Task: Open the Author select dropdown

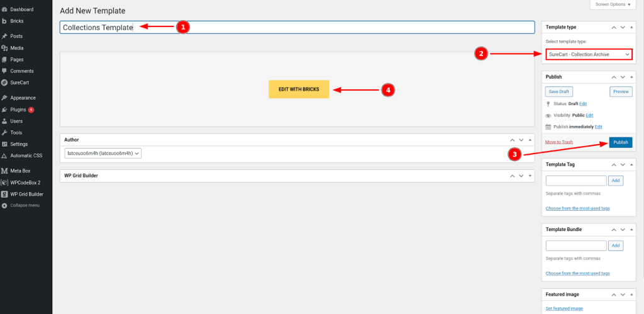Action: coord(104,153)
